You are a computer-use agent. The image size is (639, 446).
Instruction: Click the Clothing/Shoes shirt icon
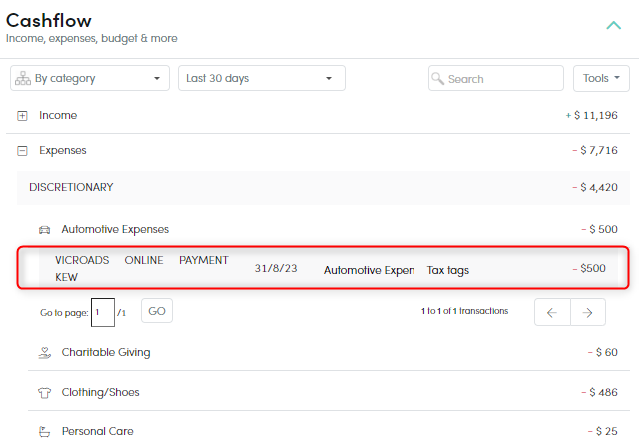(44, 393)
